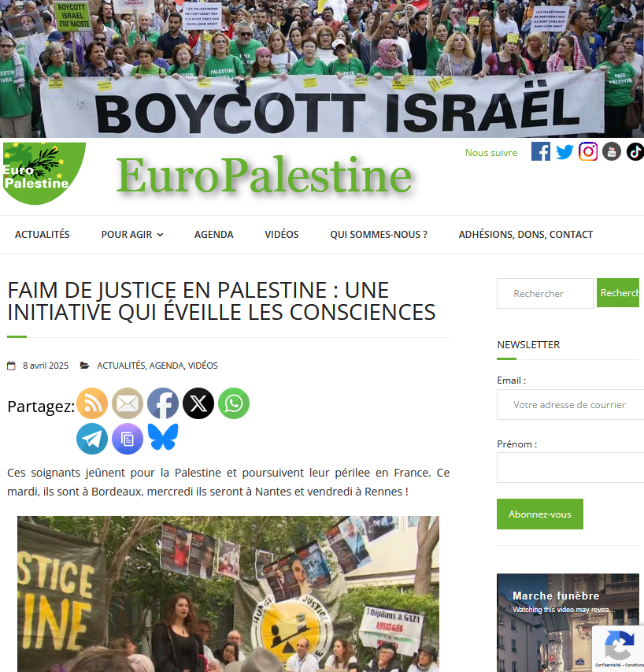The image size is (644, 672).
Task: Open the Twitter bird icon in the header
Action: coord(564,152)
